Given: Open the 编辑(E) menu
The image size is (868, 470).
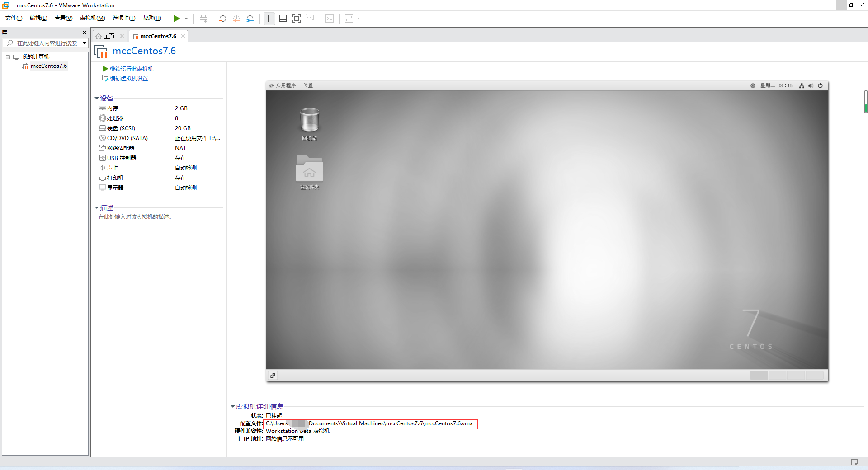Looking at the screenshot, I should click(x=38, y=18).
